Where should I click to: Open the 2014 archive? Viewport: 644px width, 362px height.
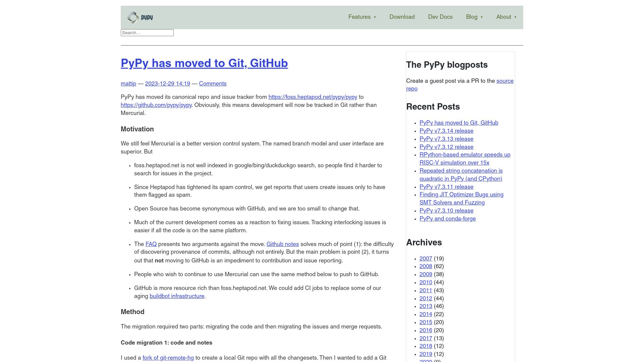click(426, 314)
